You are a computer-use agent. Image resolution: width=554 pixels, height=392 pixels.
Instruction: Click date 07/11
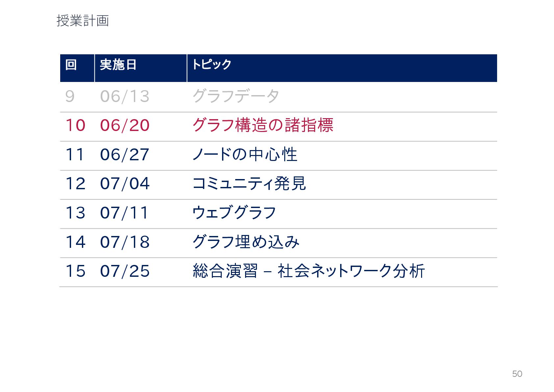pyautogui.click(x=124, y=213)
